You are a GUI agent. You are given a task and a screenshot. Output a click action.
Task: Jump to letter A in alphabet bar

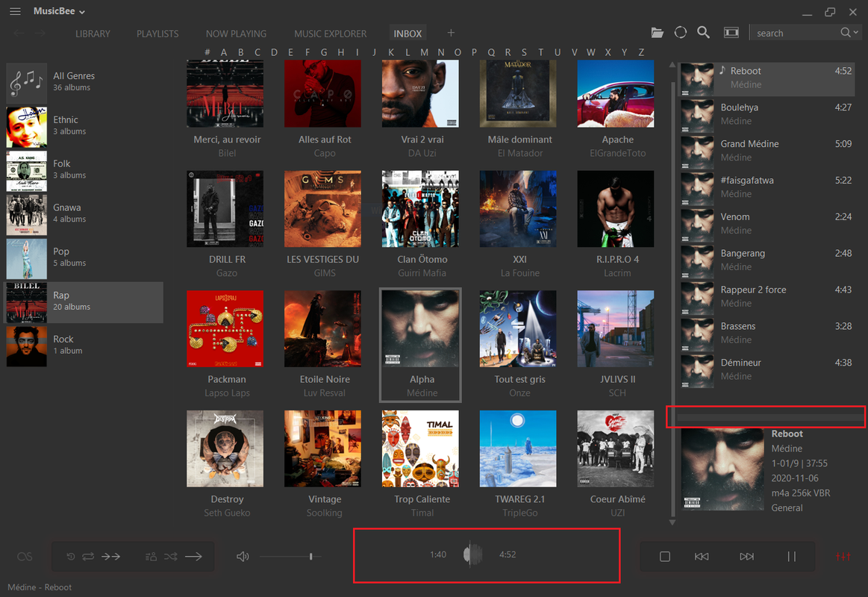point(224,52)
